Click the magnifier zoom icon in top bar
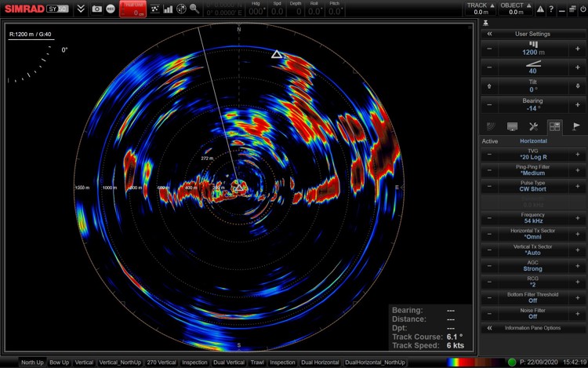 coord(195,9)
